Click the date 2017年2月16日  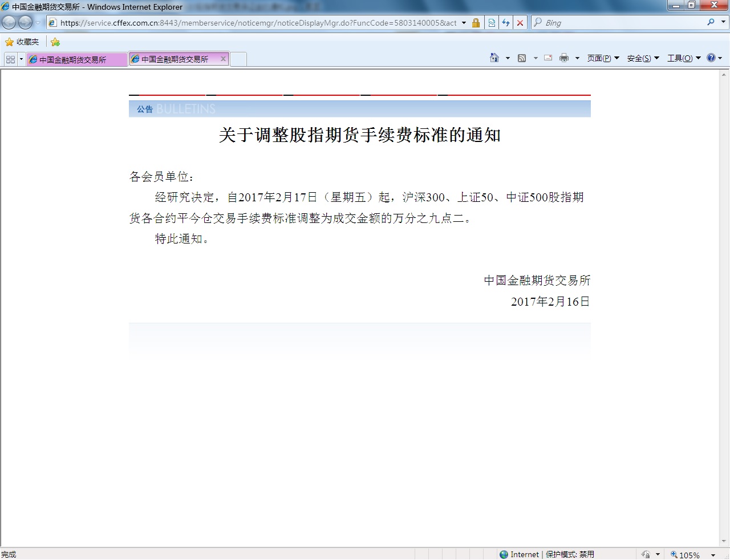click(x=550, y=302)
